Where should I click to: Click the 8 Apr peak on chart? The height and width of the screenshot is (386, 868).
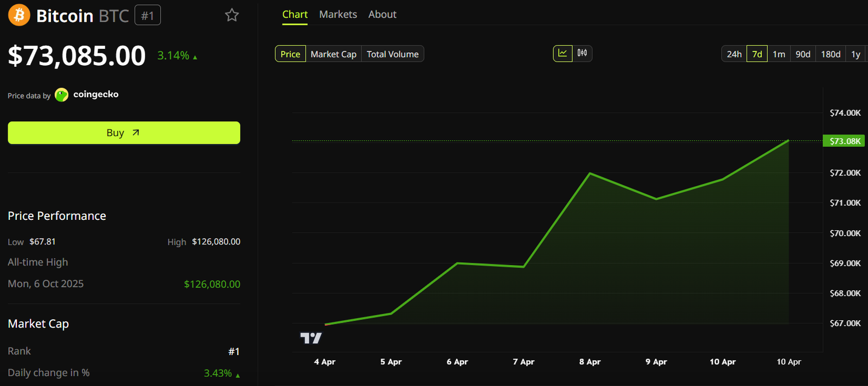pos(590,174)
